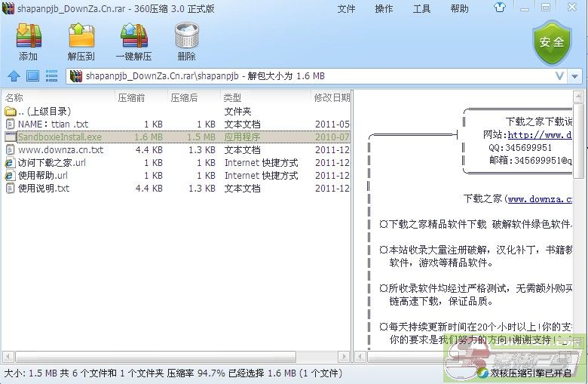Select the SandboxieInstall.exe file
Viewport: 588px width, 384px height.
pyautogui.click(x=60, y=137)
